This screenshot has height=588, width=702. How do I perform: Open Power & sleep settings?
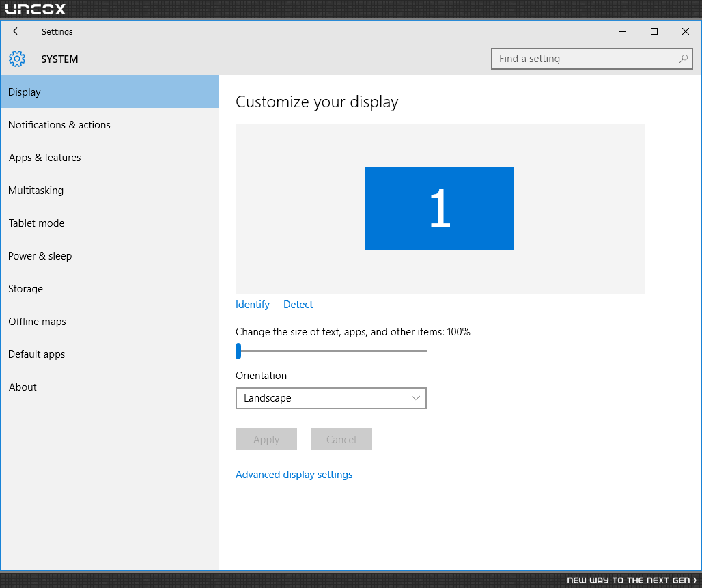(110, 255)
